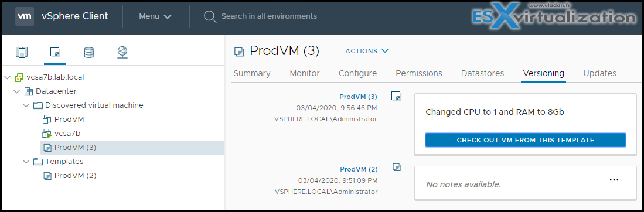Select ProdVM (2) under Templates
Image resolution: width=644 pixels, height=212 pixels.
(x=75, y=176)
